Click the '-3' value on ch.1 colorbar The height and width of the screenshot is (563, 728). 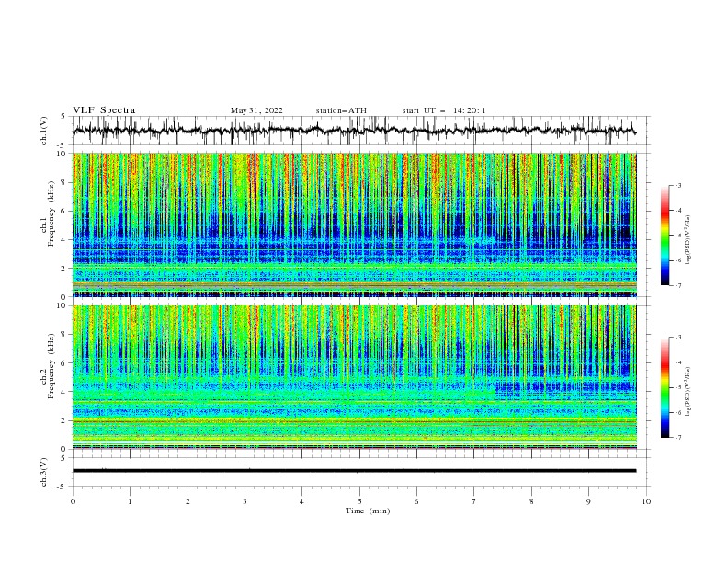(678, 185)
